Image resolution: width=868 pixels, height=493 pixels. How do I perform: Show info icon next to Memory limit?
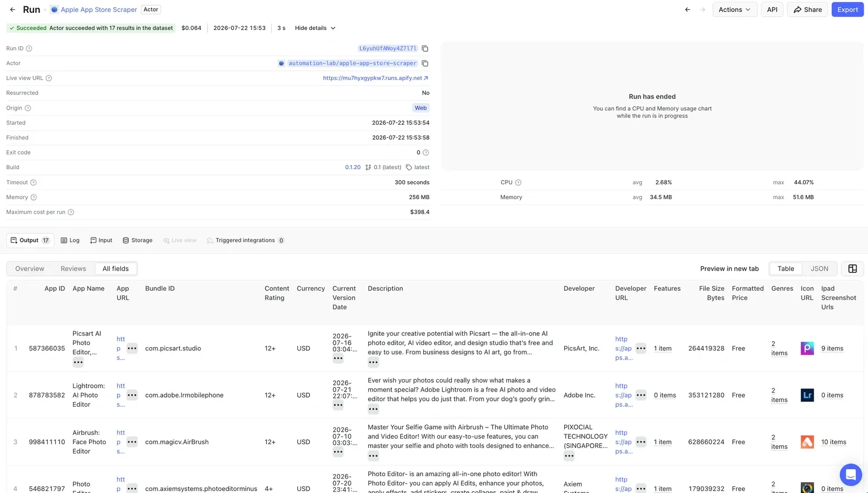[x=34, y=197]
